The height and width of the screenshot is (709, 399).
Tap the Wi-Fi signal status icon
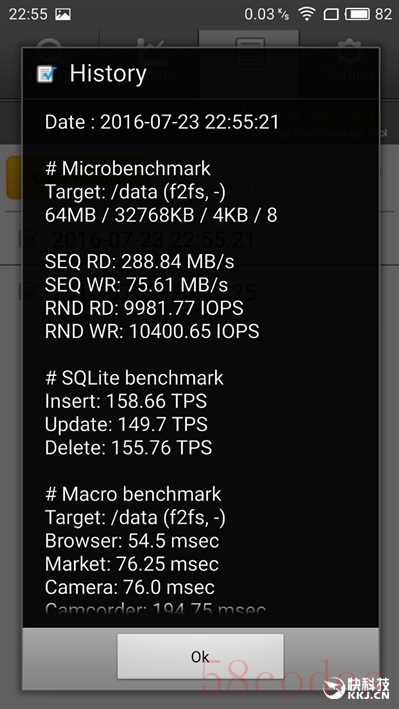pyautogui.click(x=307, y=14)
